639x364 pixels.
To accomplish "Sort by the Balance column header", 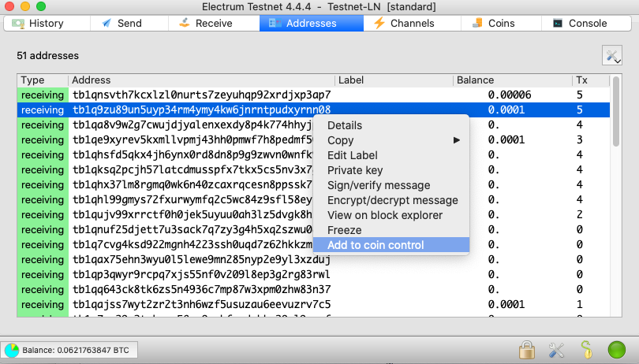I will 513,80.
